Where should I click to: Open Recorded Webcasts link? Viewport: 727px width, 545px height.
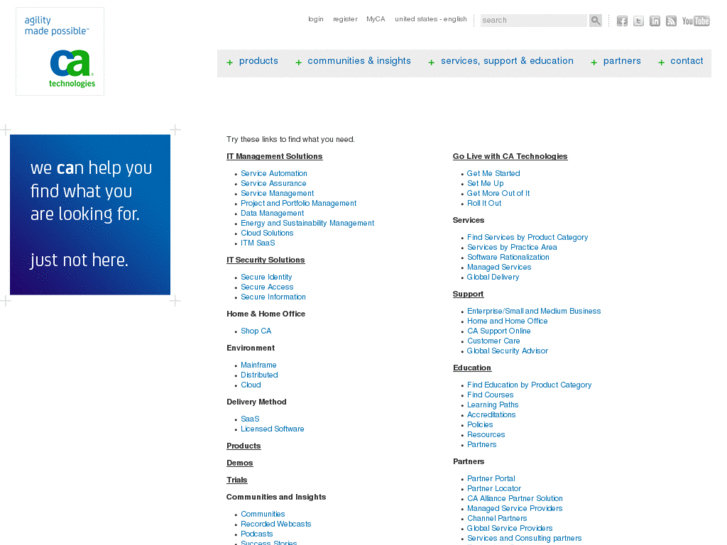(x=276, y=524)
